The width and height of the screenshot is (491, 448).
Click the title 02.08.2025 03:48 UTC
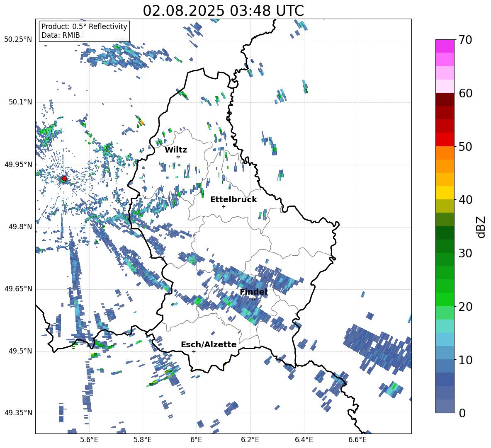point(223,11)
